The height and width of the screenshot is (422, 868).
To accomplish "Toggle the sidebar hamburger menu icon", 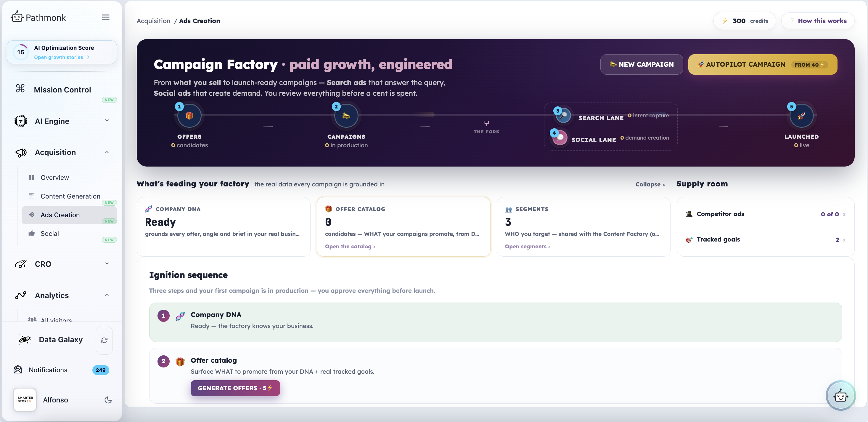I will click(105, 17).
